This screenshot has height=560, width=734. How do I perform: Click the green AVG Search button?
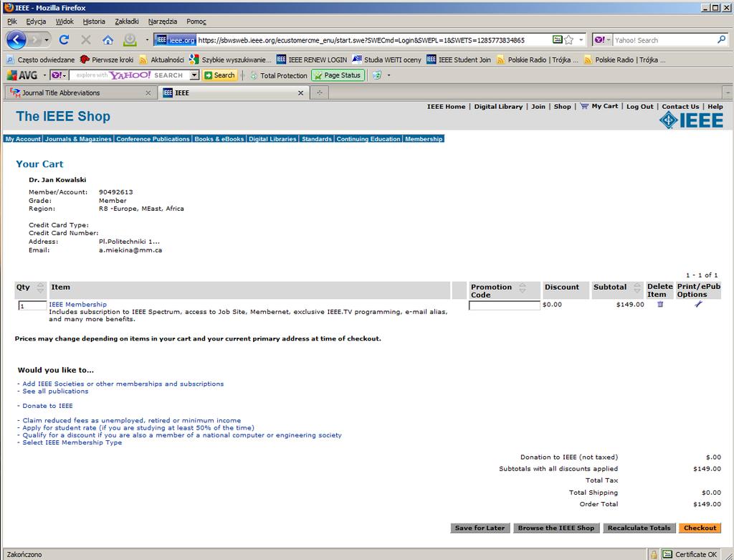pyautogui.click(x=219, y=75)
